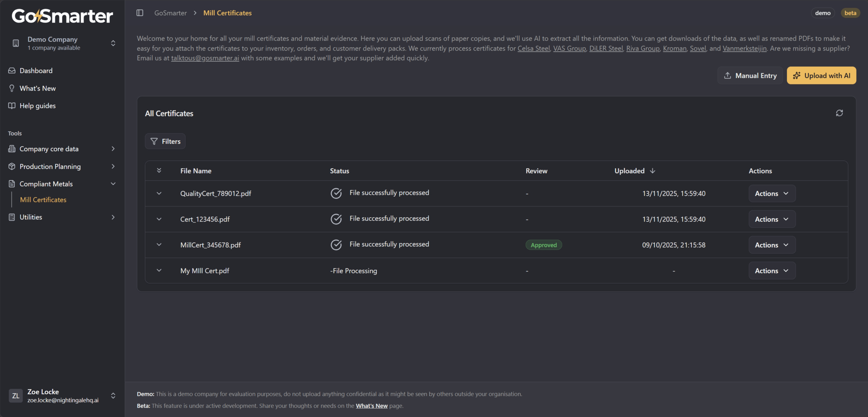868x417 pixels.
Task: Click the Help guides book icon
Action: 12,105
